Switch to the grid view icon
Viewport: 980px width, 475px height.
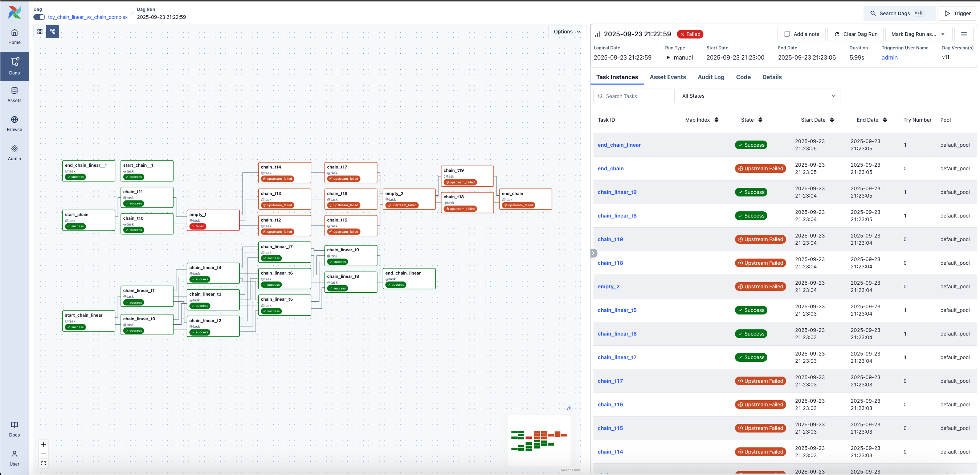pyautogui.click(x=40, y=32)
